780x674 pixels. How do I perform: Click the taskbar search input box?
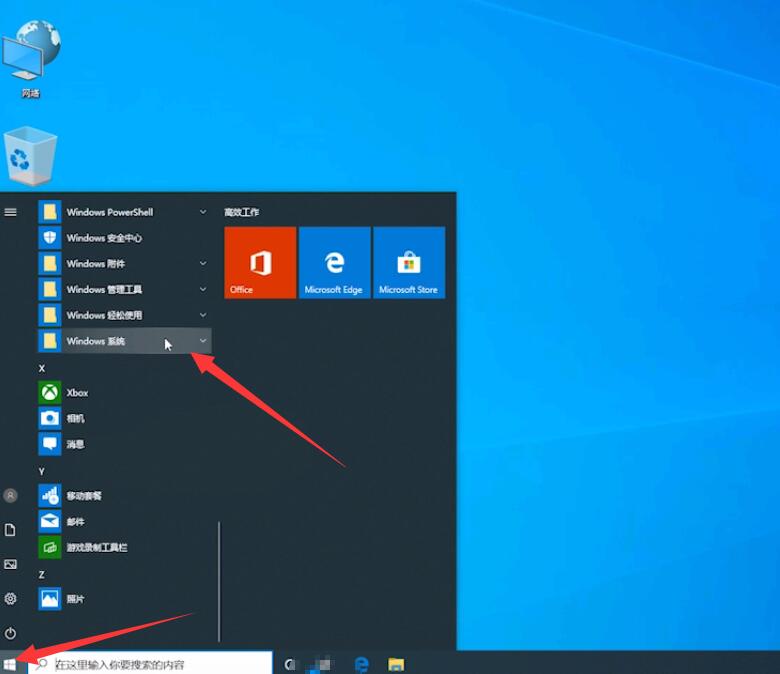coord(150,665)
